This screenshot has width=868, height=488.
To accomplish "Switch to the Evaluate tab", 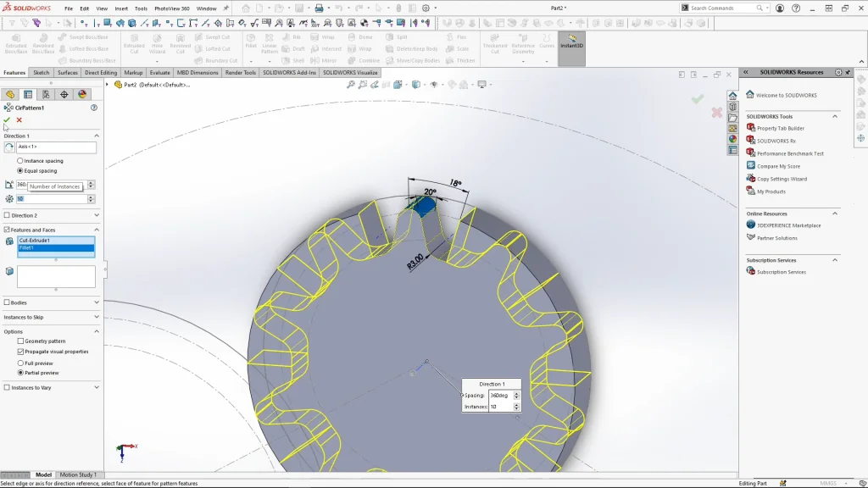I will pos(160,73).
